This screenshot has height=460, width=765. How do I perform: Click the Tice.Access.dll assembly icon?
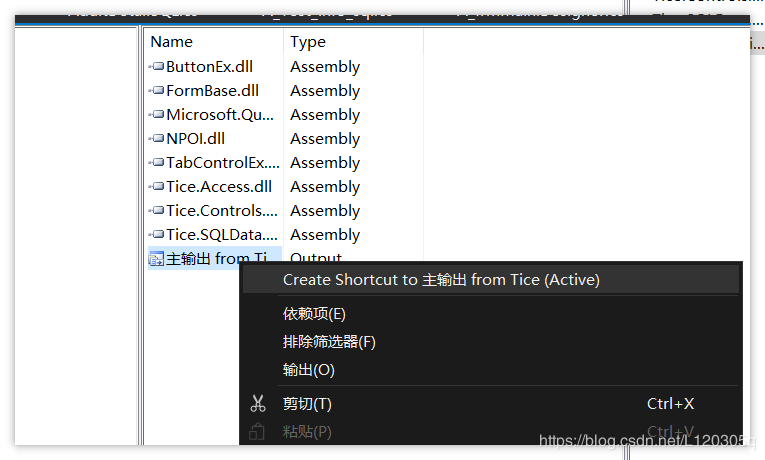click(x=157, y=187)
